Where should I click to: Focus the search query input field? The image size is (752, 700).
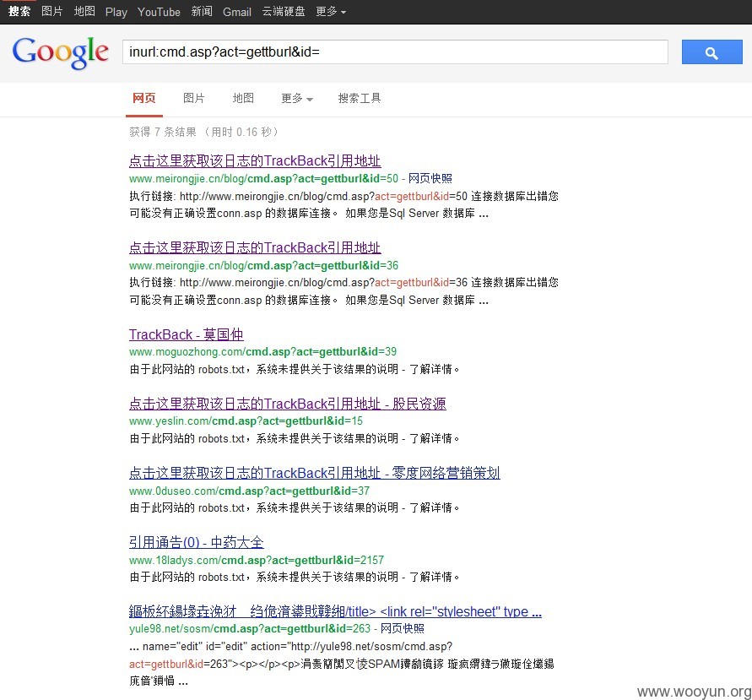pyautogui.click(x=395, y=52)
